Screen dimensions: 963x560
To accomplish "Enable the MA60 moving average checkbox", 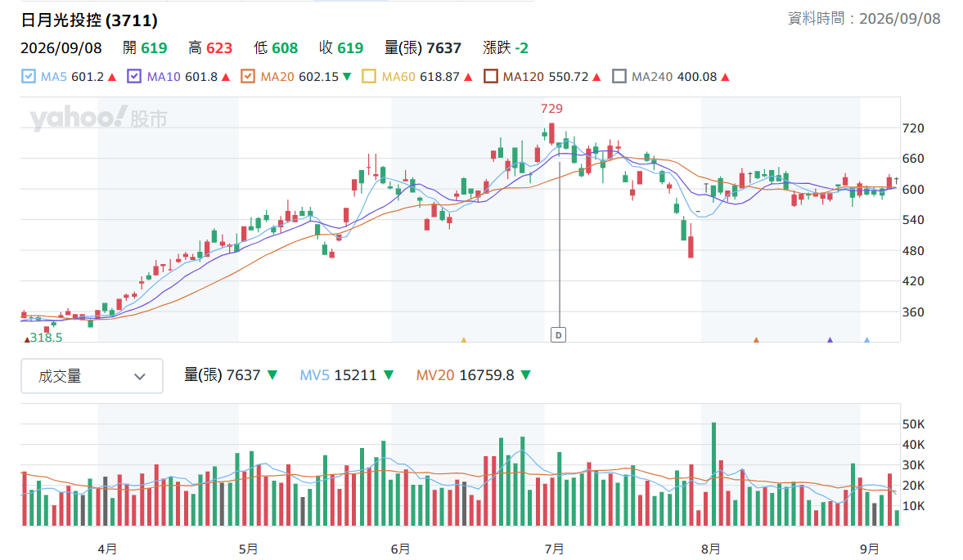I will [x=368, y=77].
